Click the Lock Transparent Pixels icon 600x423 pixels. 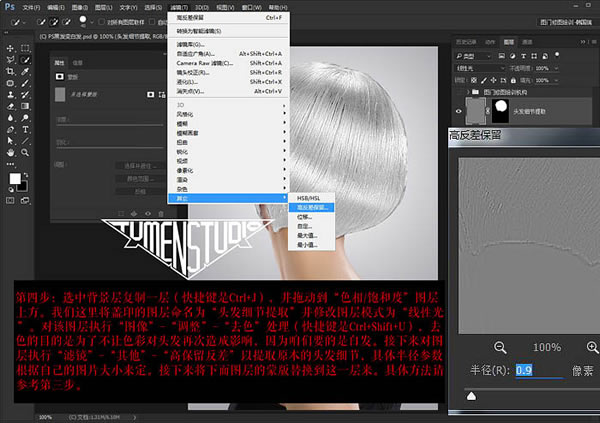coord(474,80)
